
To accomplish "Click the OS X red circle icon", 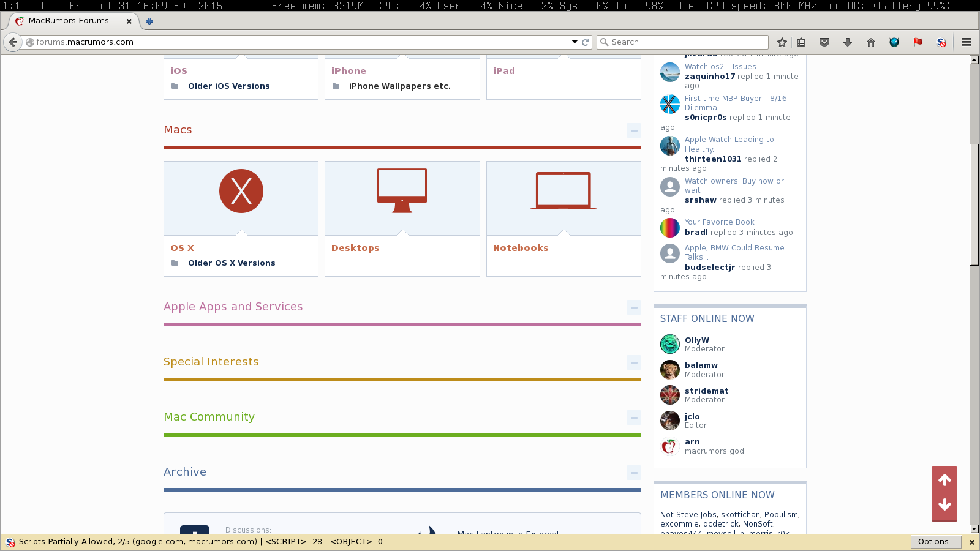I will (x=241, y=191).
